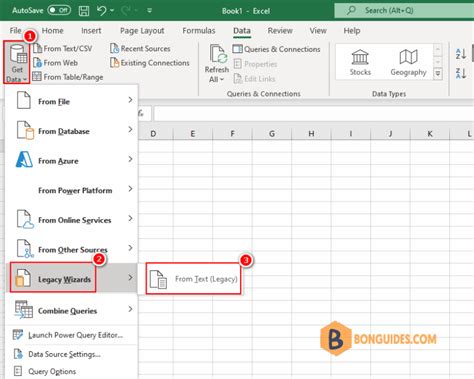Click Sort Z to A icon
This screenshot has width=474, height=379.
461,73
